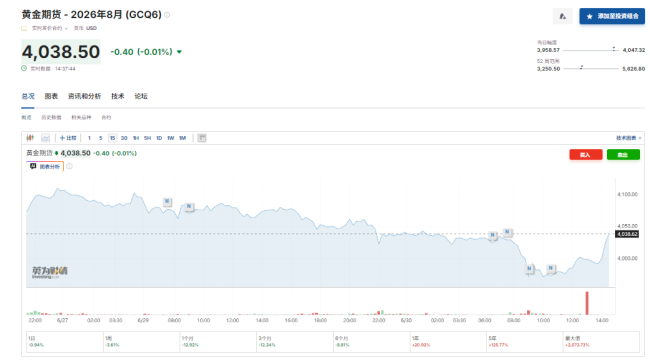Viewport: 650px width, 362px height.
Task: Open the chart layout settings icon
Action: coord(202,138)
